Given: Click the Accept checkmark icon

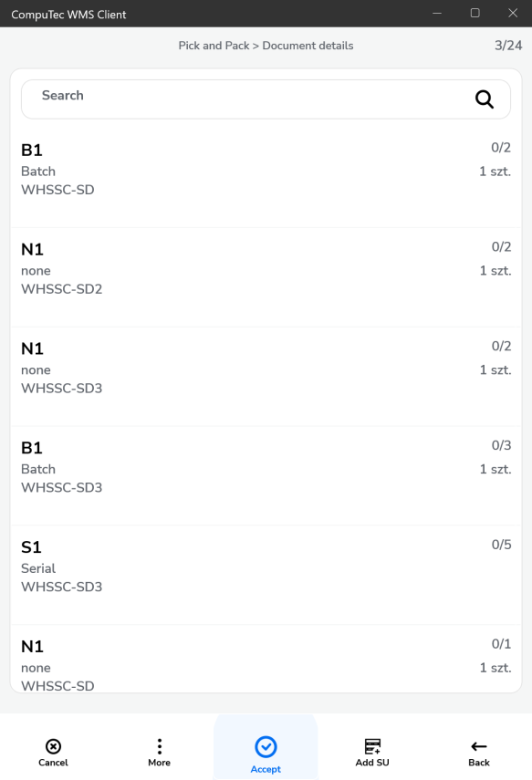Looking at the screenshot, I should [266, 746].
